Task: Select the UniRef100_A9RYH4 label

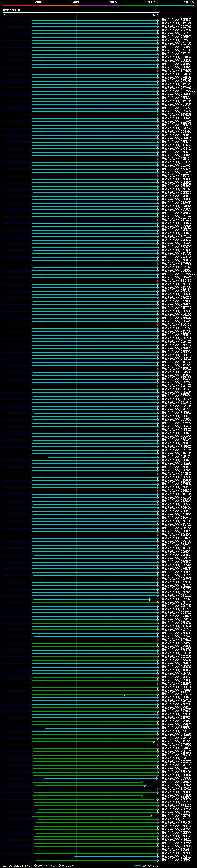Action: click(176, 816)
